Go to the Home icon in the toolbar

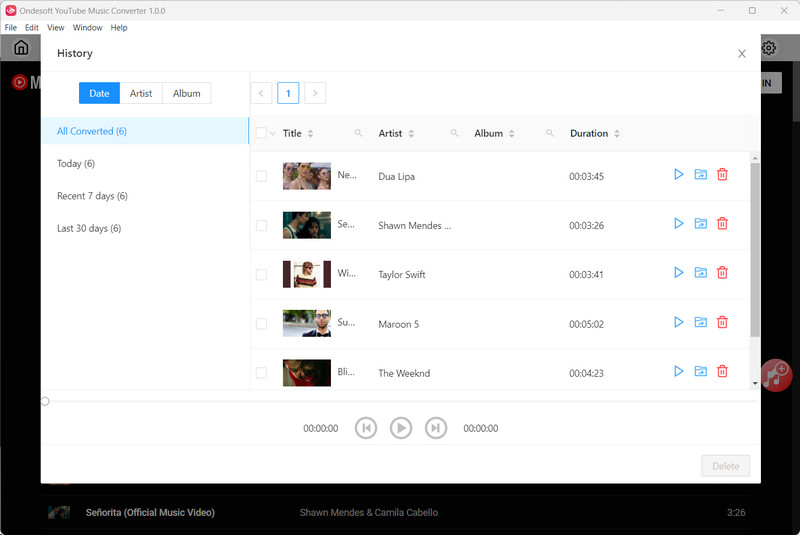[x=21, y=47]
